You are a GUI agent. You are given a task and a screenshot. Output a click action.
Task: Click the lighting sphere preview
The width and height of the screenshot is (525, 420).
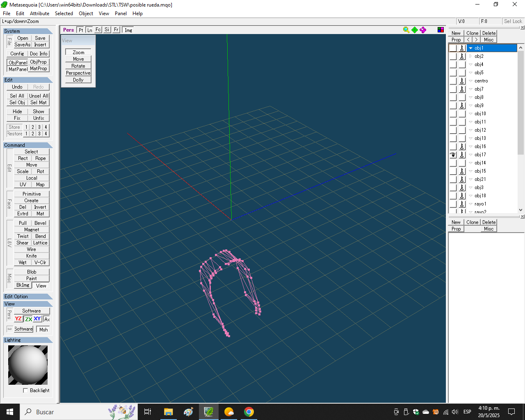click(28, 365)
